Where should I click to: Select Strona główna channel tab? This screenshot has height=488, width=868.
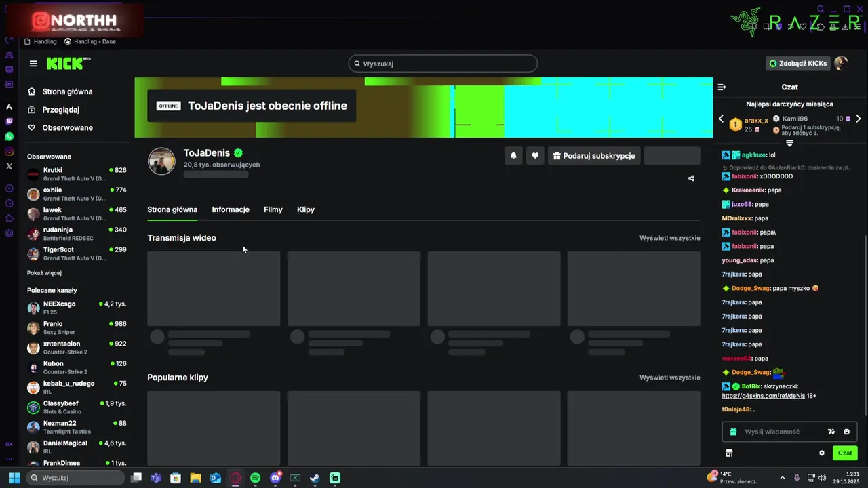pos(172,210)
